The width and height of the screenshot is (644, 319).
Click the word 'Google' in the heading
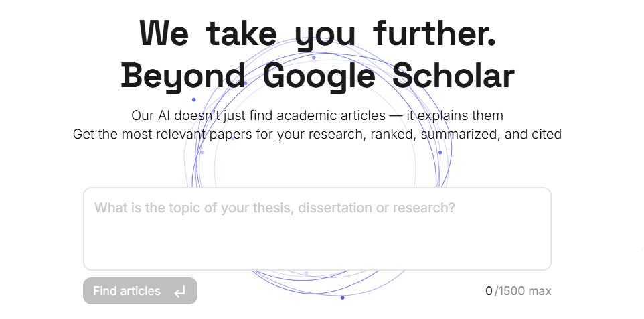point(319,77)
